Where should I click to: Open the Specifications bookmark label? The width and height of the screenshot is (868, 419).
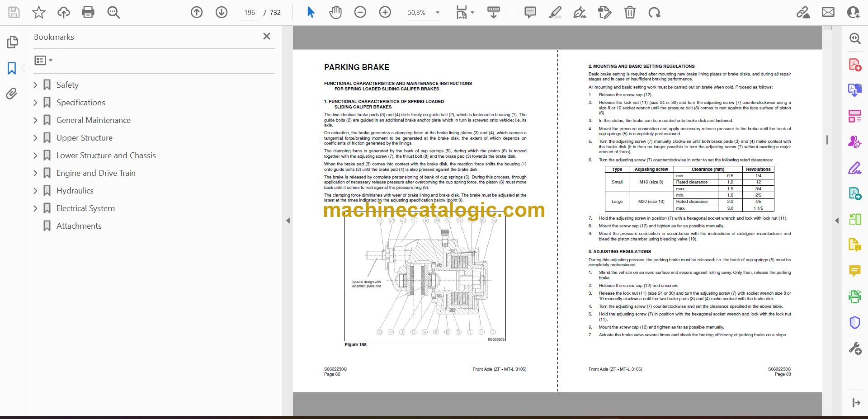(x=81, y=103)
